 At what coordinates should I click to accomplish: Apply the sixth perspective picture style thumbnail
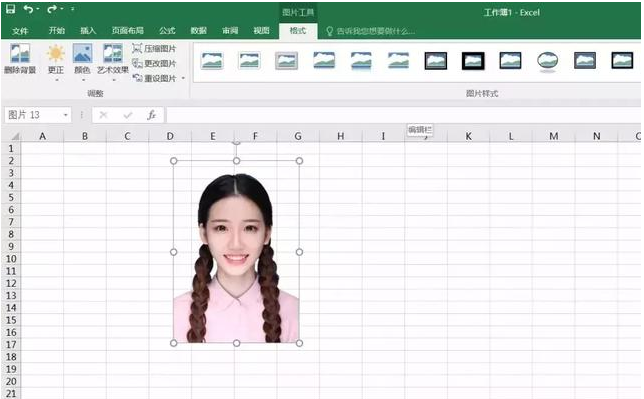click(398, 61)
